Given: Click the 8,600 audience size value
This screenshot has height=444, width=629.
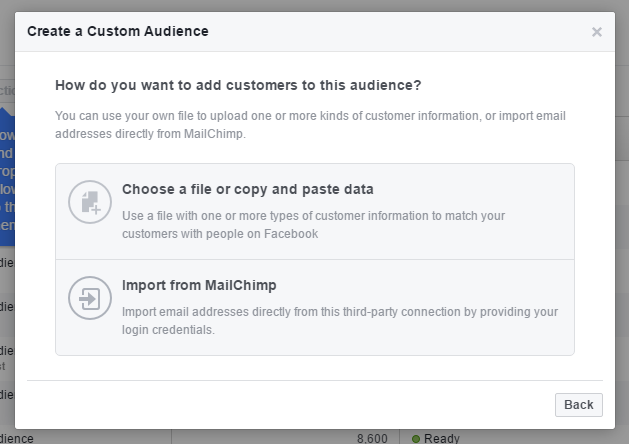Looking at the screenshot, I should point(372,438).
